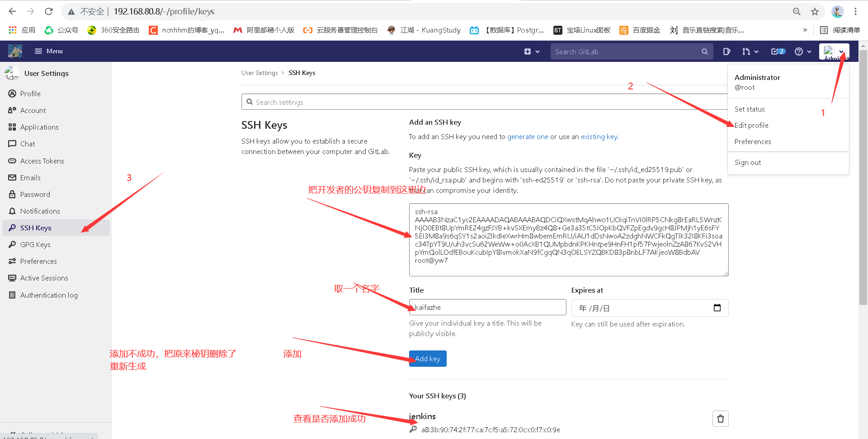The height and width of the screenshot is (439, 868).
Task: Open the generate one link
Action: [528, 136]
